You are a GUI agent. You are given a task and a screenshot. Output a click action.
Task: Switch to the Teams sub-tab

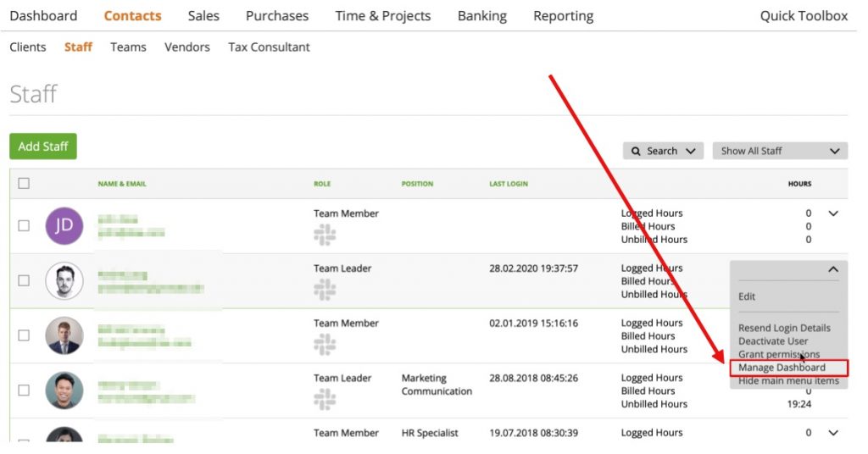pos(129,47)
